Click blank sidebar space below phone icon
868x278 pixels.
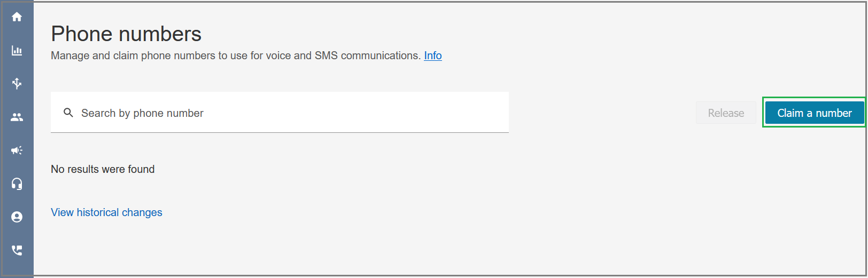[x=17, y=267]
